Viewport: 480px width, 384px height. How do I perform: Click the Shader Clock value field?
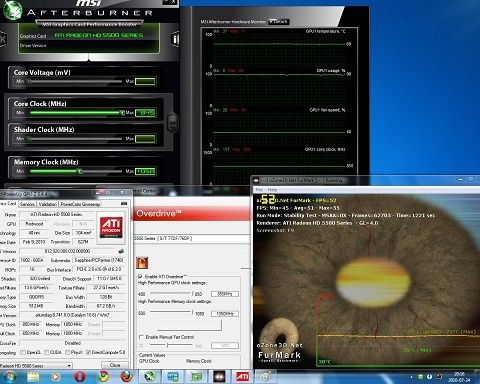[x=145, y=139]
